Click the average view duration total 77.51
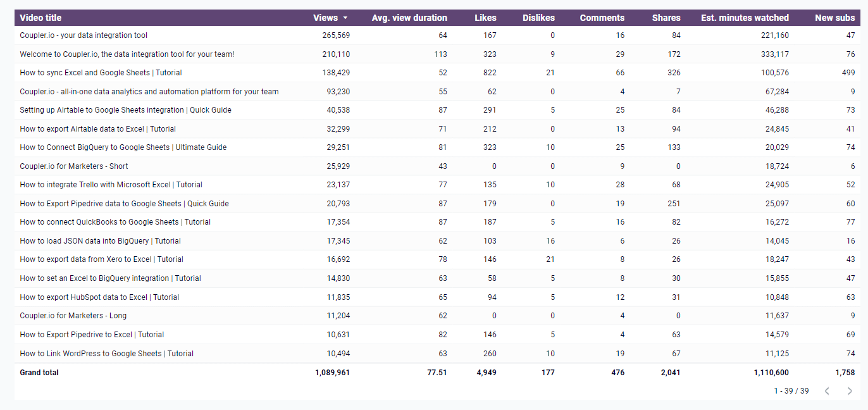Screen dimensions: 868x410 pyautogui.click(x=437, y=373)
